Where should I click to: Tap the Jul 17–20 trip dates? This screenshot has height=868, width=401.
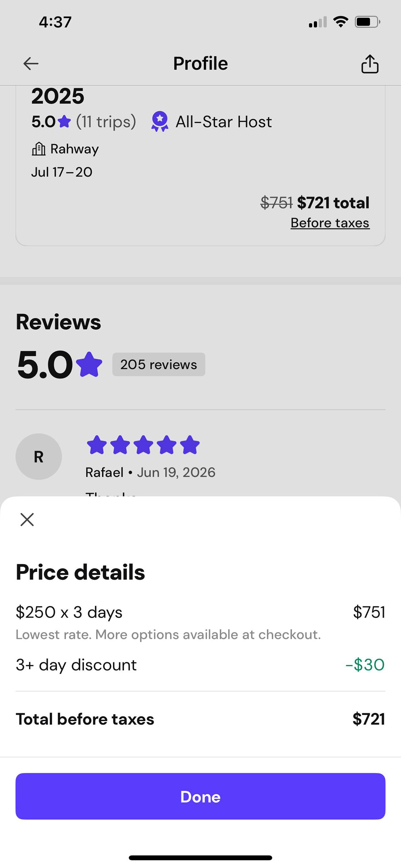point(62,172)
